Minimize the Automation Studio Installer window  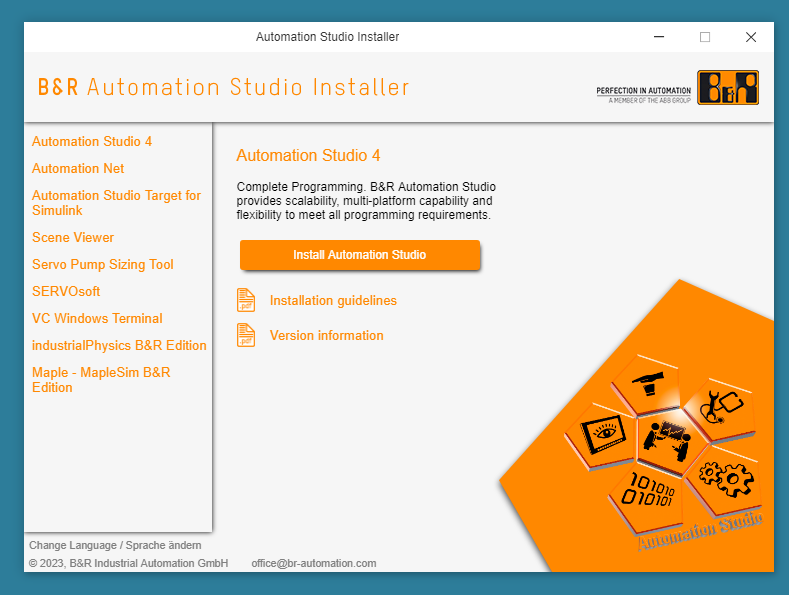(659, 37)
